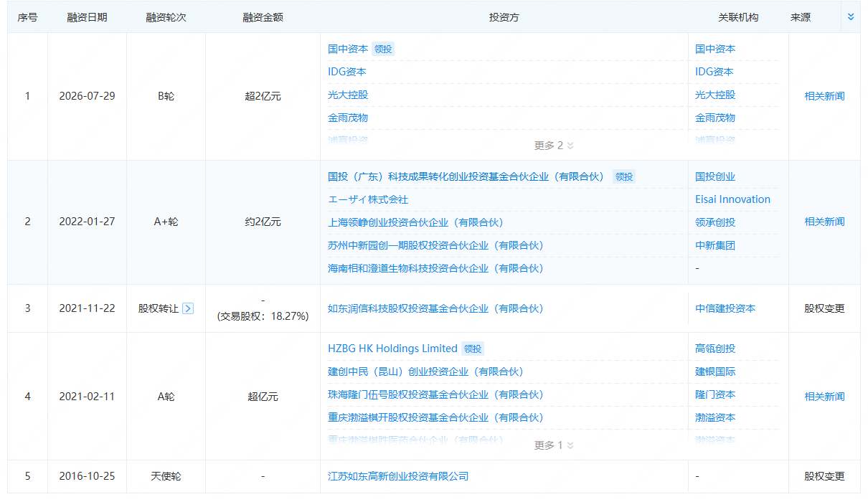Image resolution: width=868 pixels, height=502 pixels.
Task: Open IDG资本 in 关联机构 column
Action: (714, 72)
